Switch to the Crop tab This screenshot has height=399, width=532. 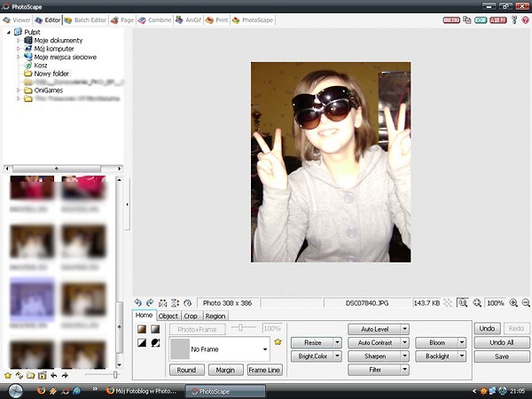click(191, 316)
